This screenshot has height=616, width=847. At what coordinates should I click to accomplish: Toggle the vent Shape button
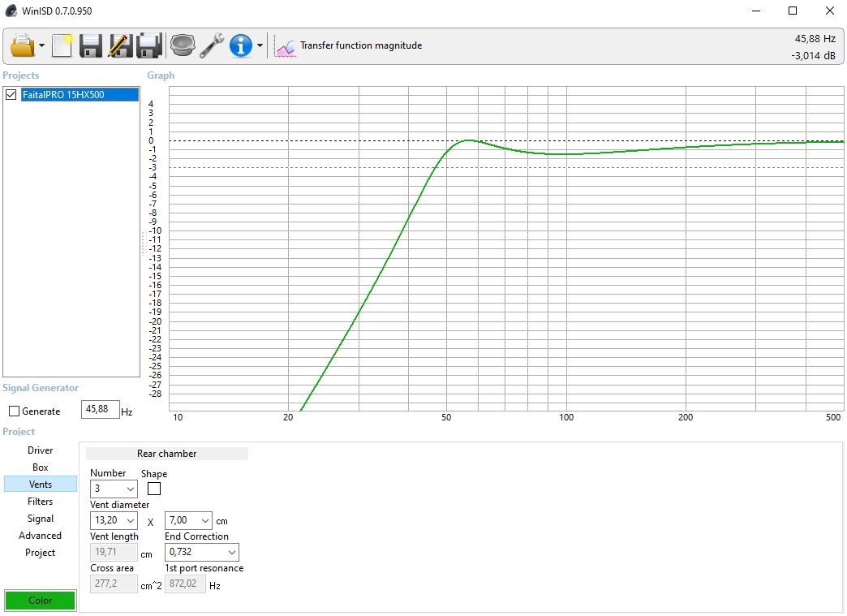[154, 489]
